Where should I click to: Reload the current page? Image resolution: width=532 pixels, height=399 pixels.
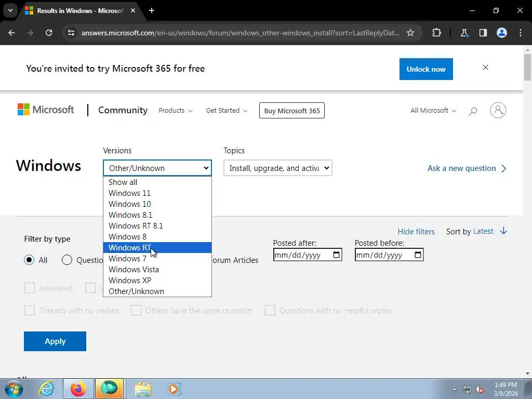point(49,33)
